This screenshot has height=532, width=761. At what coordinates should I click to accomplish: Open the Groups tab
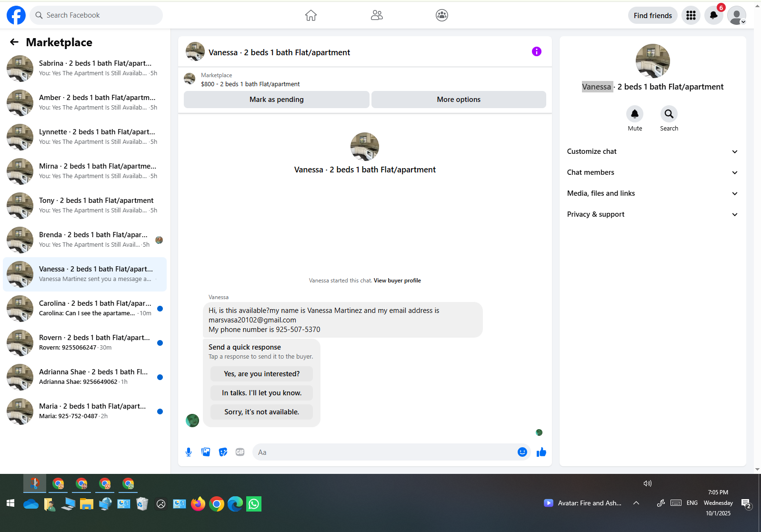[x=442, y=15]
